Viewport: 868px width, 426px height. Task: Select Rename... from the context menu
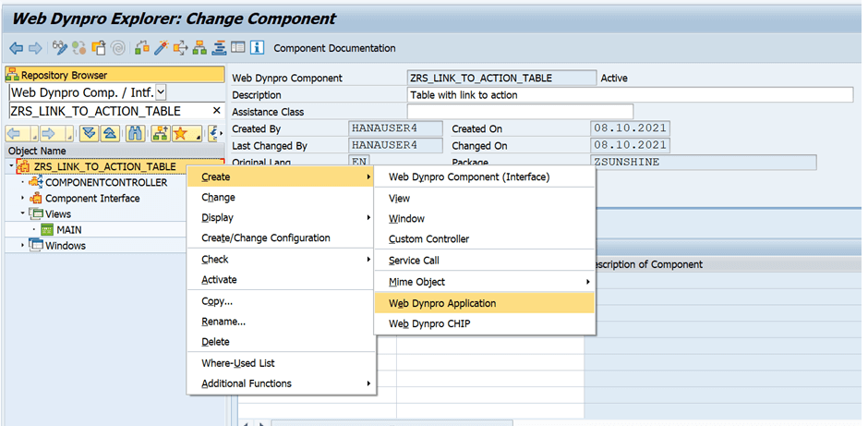[281, 322]
